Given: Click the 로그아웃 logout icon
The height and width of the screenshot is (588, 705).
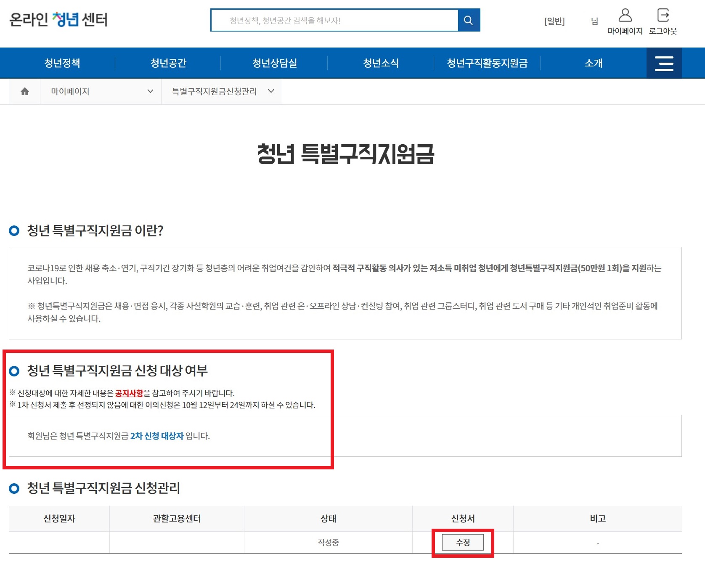Looking at the screenshot, I should tap(663, 15).
